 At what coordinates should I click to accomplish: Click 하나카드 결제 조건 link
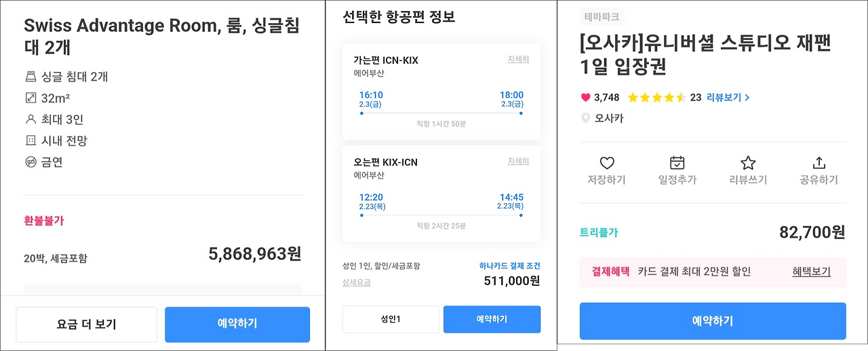pos(509,266)
